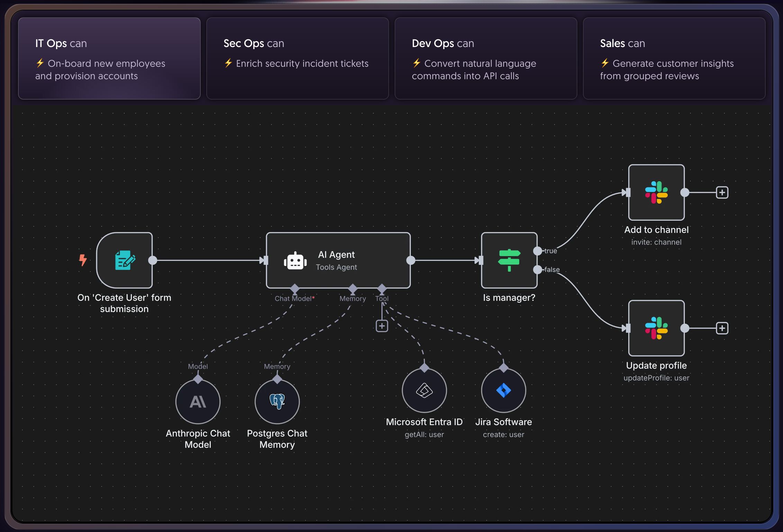
Task: Select the 'Sales can' tab
Action: pyautogui.click(x=674, y=58)
